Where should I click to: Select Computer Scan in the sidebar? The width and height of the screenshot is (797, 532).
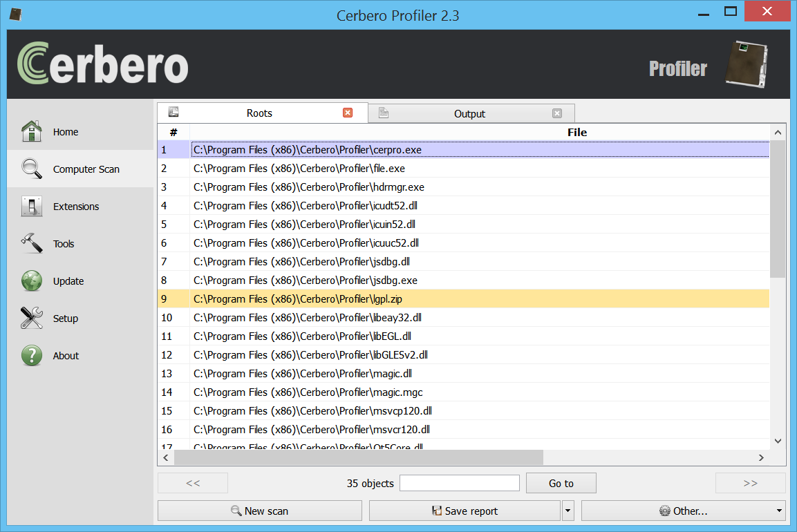[80, 169]
